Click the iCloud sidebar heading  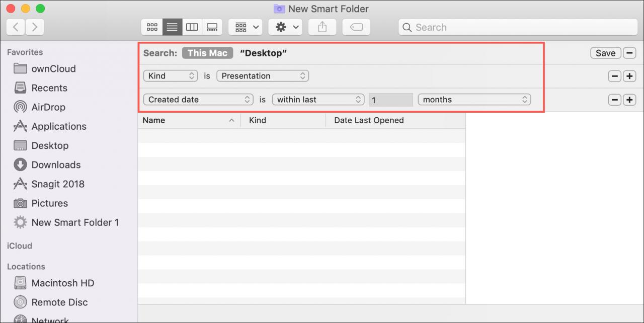20,246
